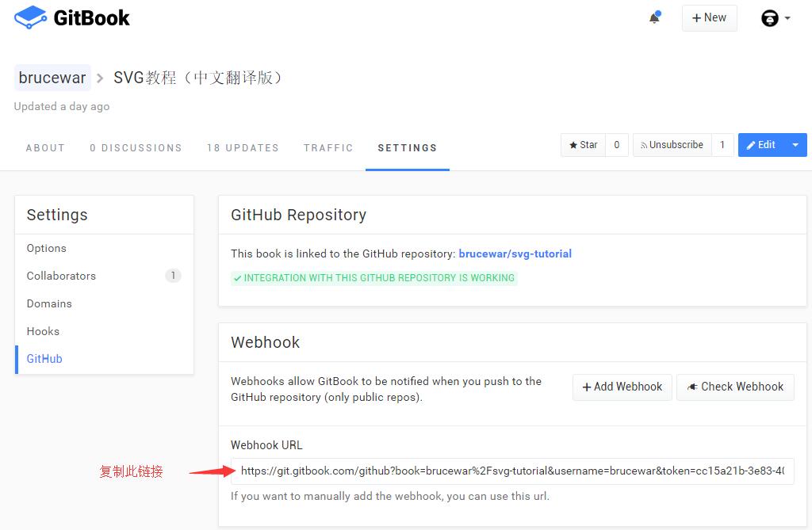Click the star count 0

[x=617, y=145]
